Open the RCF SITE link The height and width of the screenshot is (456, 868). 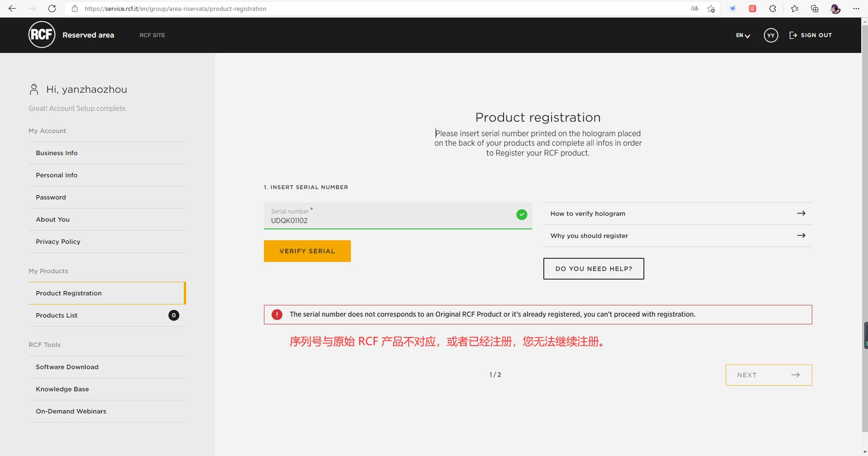[152, 35]
